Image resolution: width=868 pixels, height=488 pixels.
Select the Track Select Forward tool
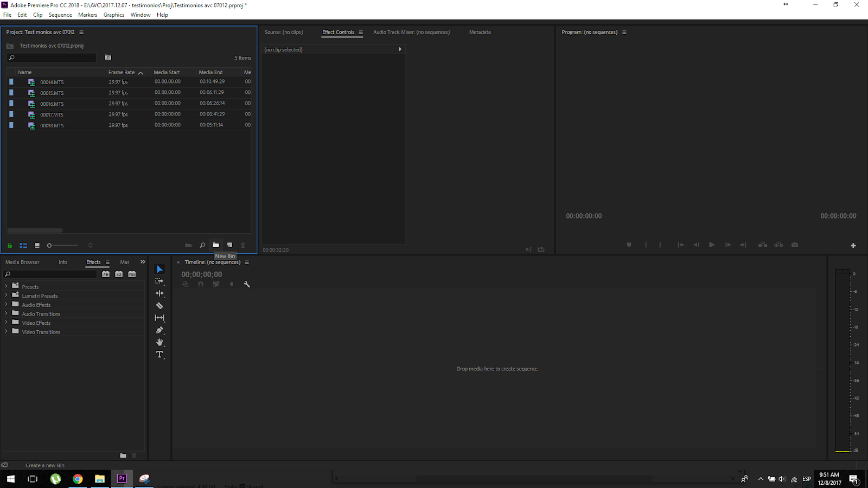pos(159,281)
